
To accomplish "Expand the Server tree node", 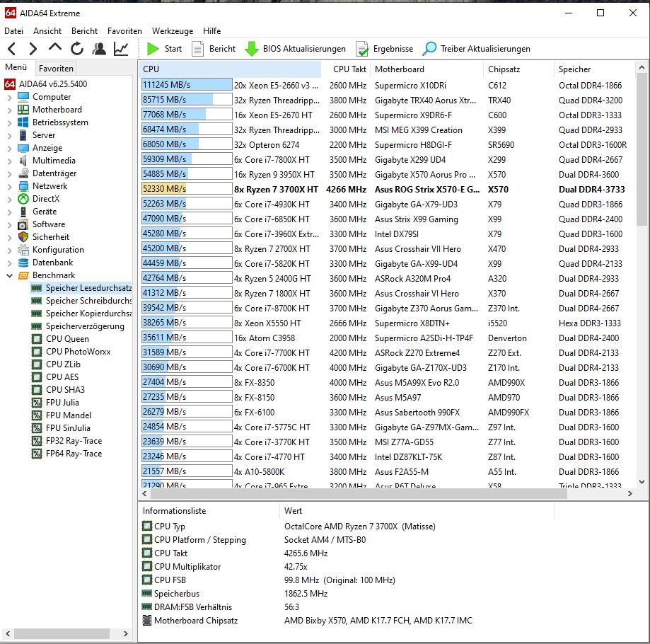I will point(9,135).
